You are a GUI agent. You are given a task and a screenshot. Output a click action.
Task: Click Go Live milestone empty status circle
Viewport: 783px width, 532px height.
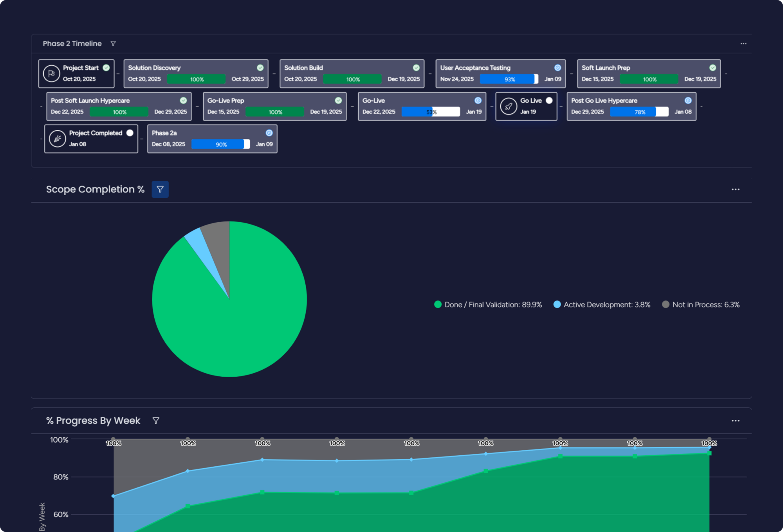click(x=549, y=101)
